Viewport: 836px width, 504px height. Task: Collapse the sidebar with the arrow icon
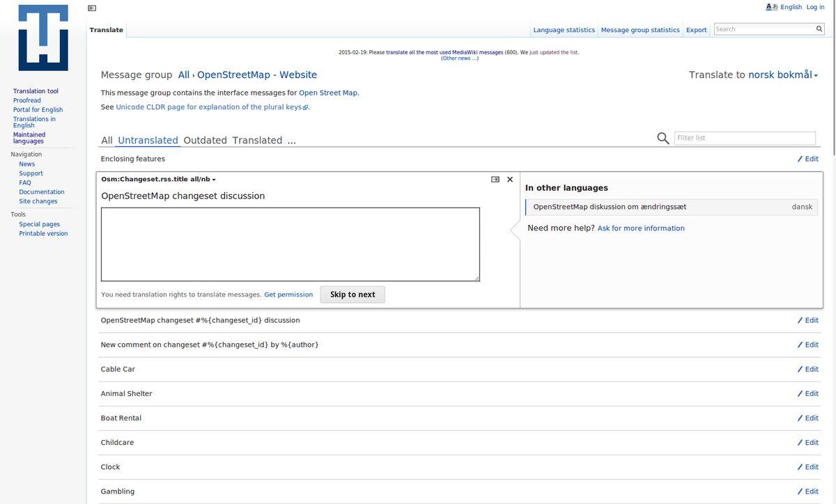(92, 8)
